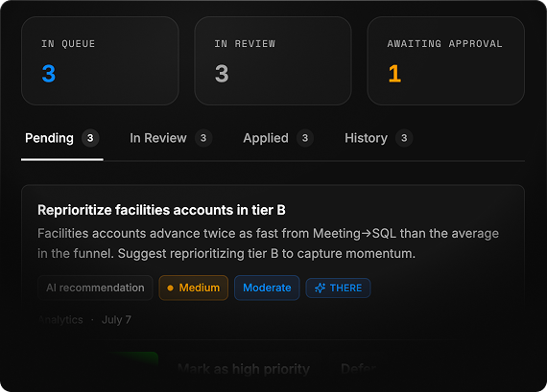The width and height of the screenshot is (547, 392).
Task: Click the THERE badge label
Action: click(x=345, y=288)
